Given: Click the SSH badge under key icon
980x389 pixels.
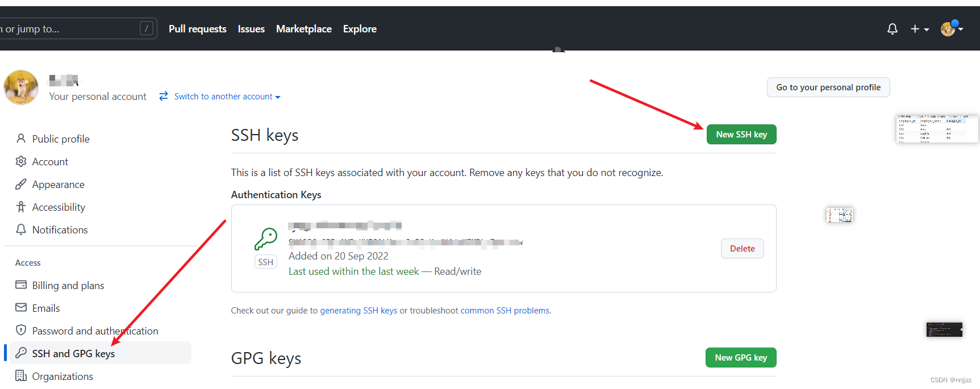Looking at the screenshot, I should pyautogui.click(x=266, y=262).
